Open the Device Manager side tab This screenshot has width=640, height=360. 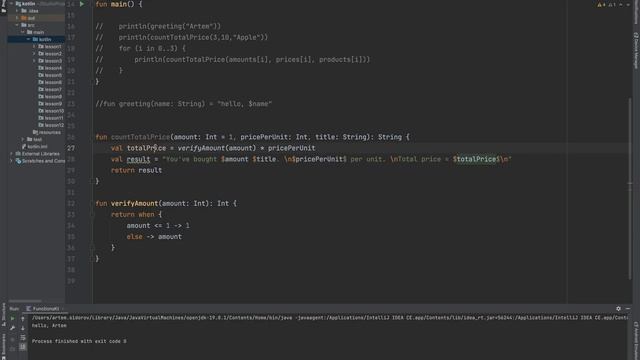(636, 51)
